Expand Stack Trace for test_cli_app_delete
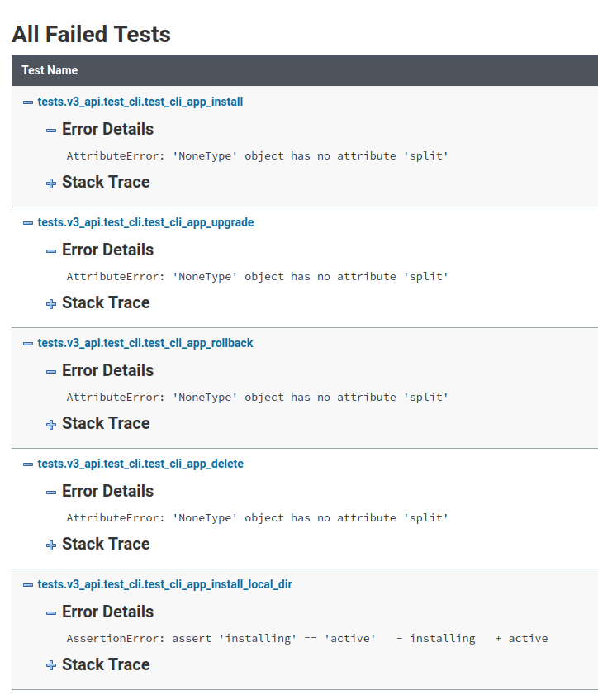Viewport: 598px width, 700px height. click(x=51, y=545)
